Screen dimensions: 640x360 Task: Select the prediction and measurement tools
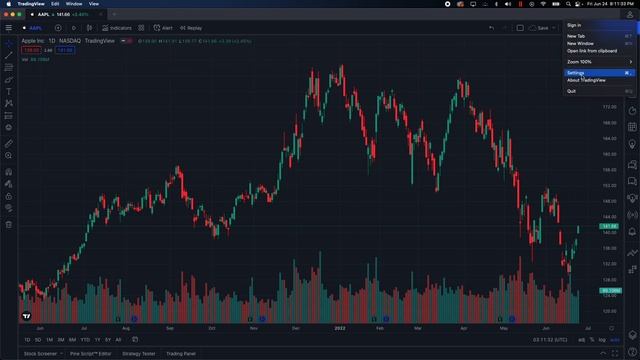click(x=9, y=116)
